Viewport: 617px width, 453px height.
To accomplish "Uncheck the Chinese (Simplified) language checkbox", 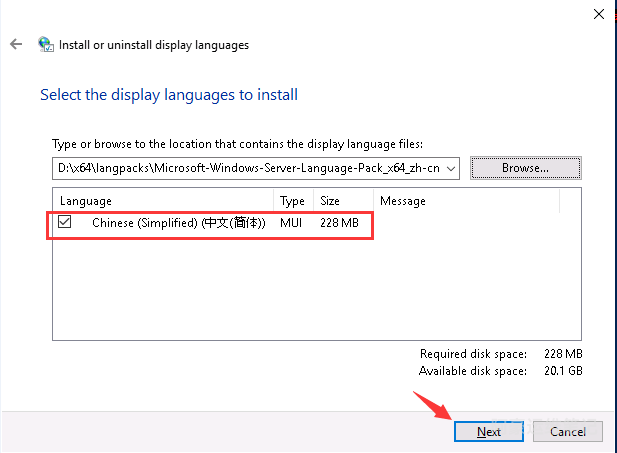I will coord(65,223).
